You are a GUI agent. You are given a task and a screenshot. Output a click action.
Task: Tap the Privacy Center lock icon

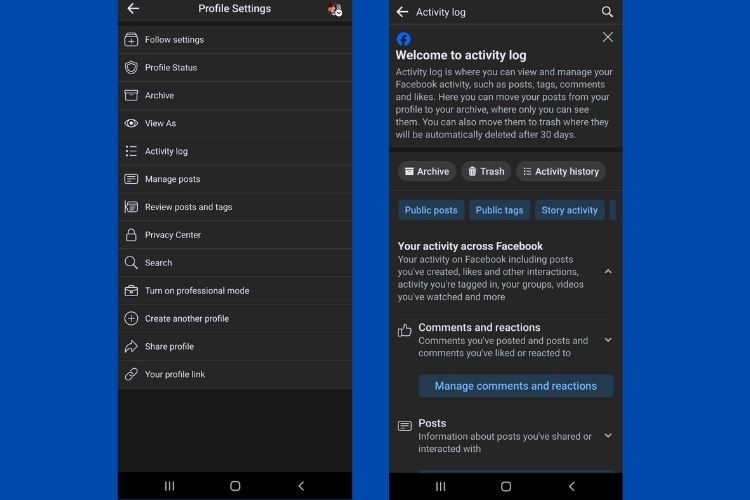point(131,234)
